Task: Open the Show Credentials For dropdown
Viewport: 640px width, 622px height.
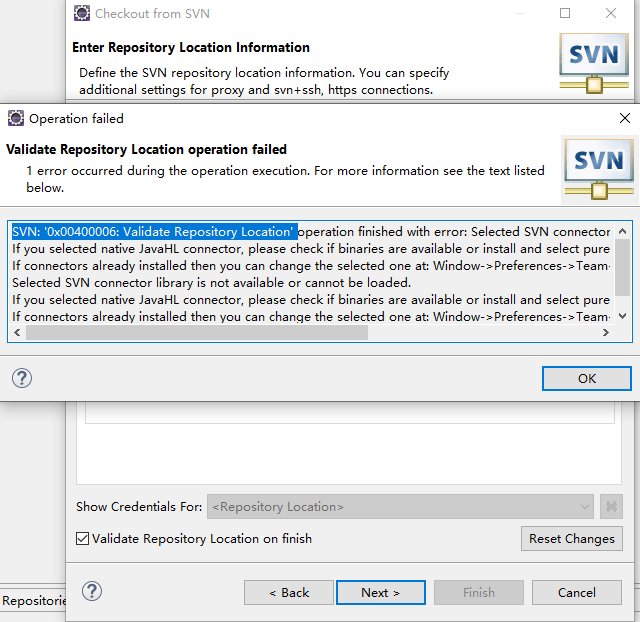Action: [400, 506]
